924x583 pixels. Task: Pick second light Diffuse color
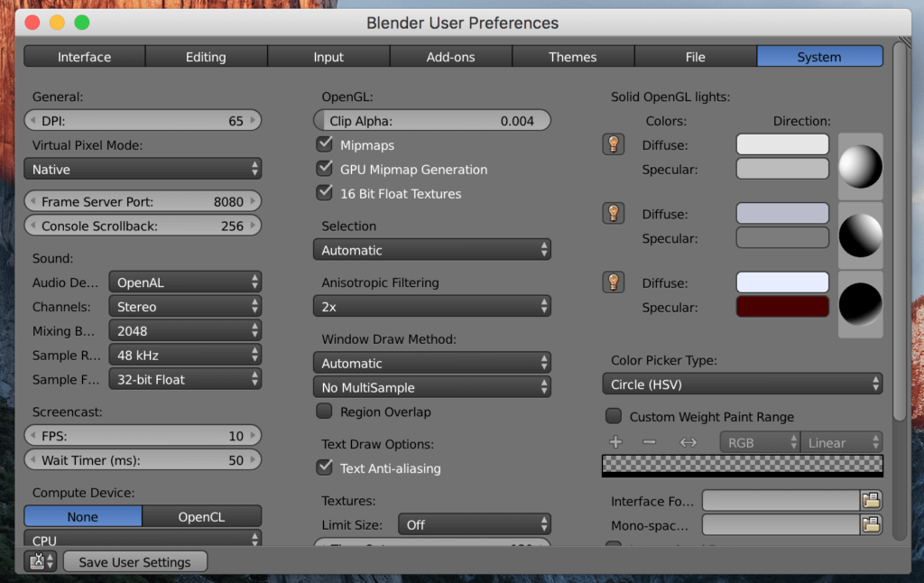tap(782, 213)
